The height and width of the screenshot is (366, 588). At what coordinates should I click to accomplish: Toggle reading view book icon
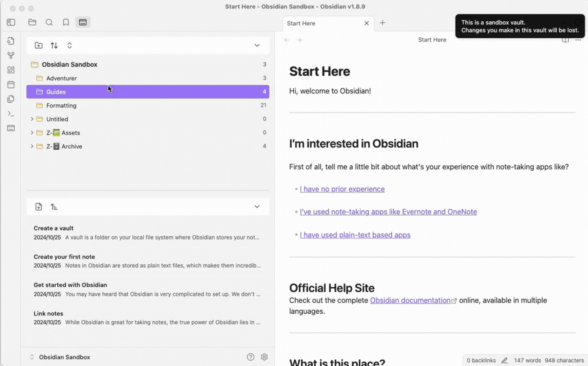pyautogui.click(x=565, y=40)
